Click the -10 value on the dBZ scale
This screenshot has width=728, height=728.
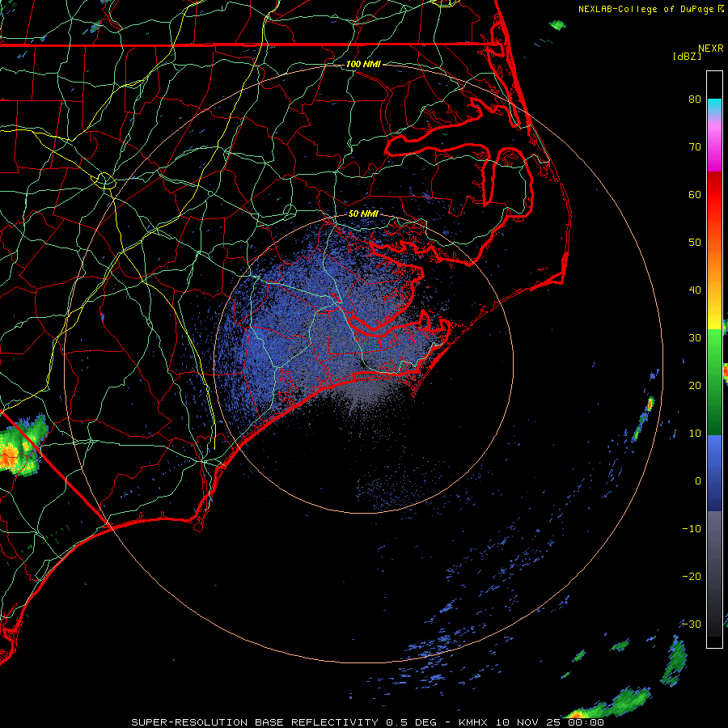tap(692, 529)
